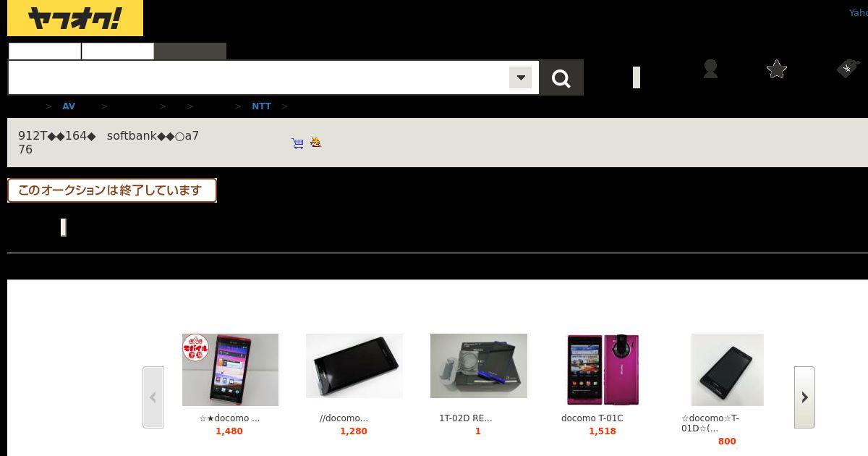868x456 pixels.
Task: Click inside the main search input field
Action: pos(259,77)
